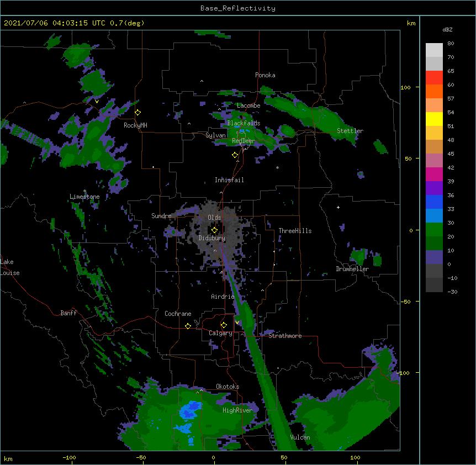Click the Strathmore city label

pos(285,336)
